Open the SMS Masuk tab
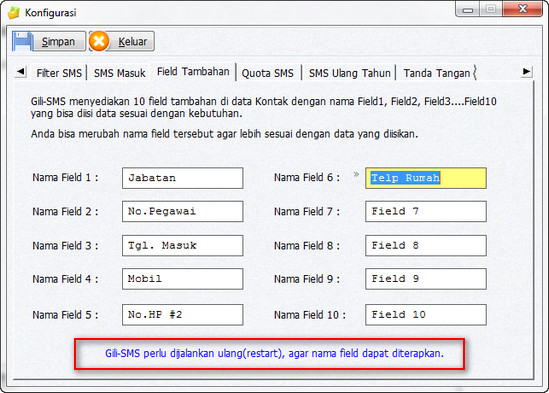 (x=119, y=73)
